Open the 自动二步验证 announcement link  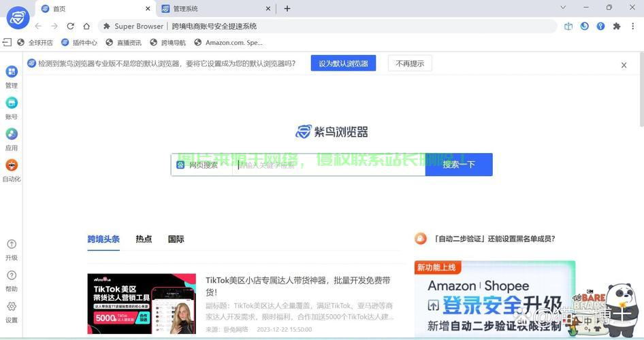click(x=495, y=239)
